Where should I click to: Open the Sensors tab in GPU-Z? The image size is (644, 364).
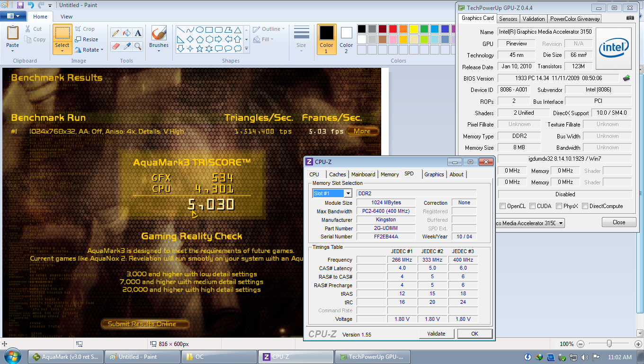[x=508, y=19]
